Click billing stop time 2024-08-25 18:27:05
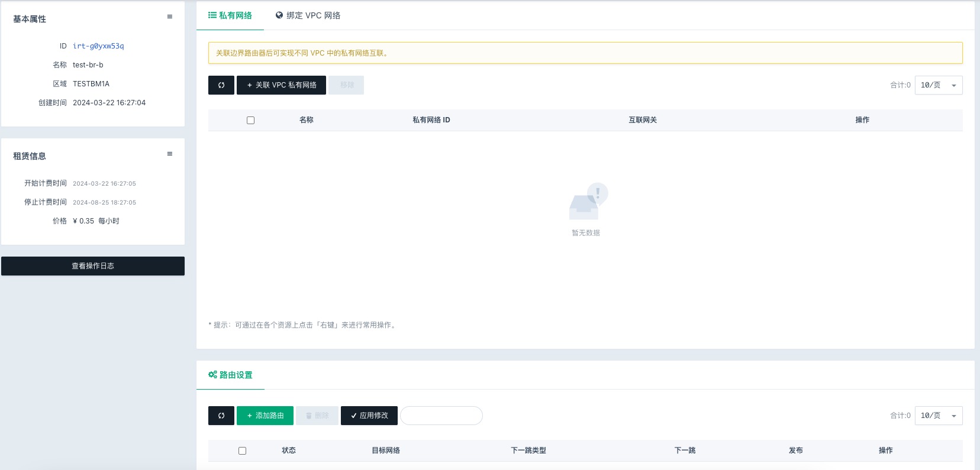This screenshot has width=980, height=470. pyautogui.click(x=104, y=202)
